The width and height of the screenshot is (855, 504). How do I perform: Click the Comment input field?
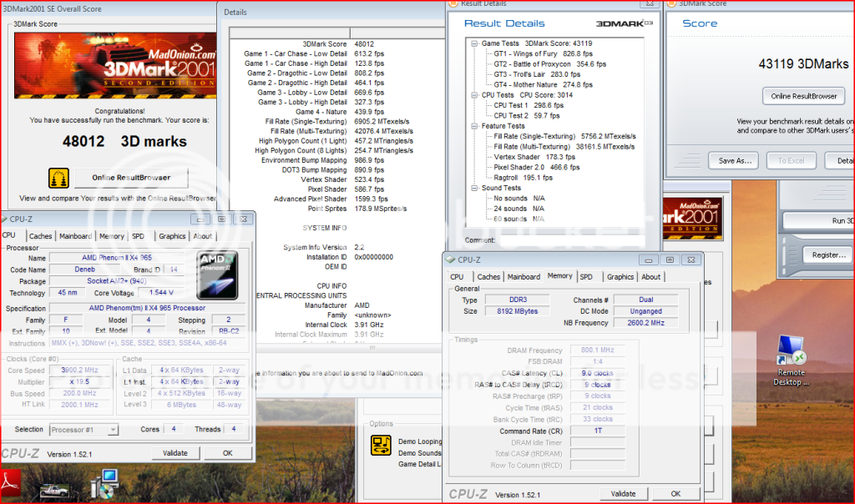pyautogui.click(x=572, y=240)
